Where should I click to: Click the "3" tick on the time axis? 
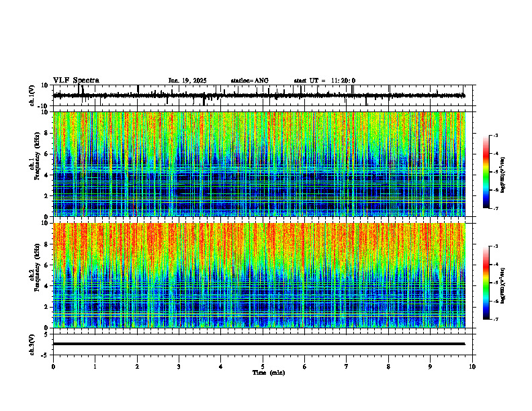(179, 367)
